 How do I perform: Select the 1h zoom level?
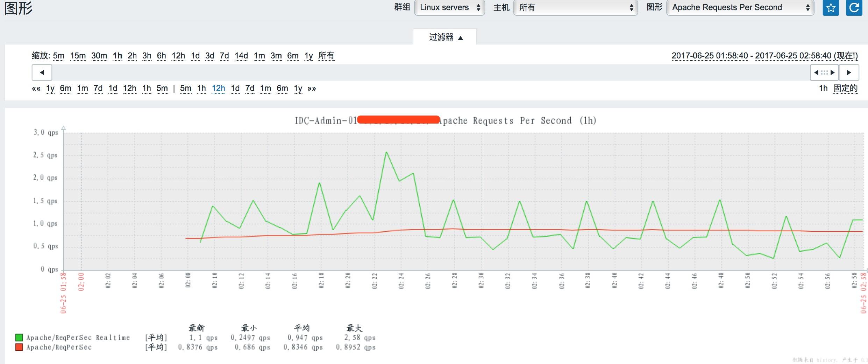coord(118,56)
